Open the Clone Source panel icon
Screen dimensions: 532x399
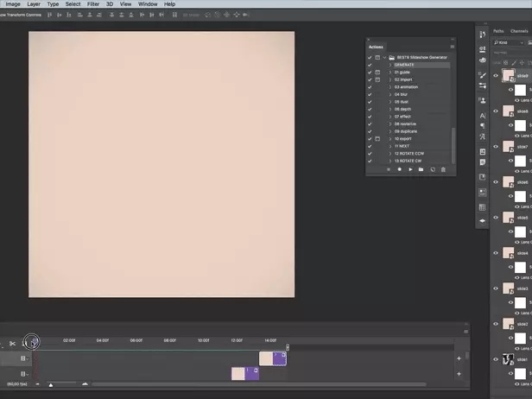tap(482, 100)
